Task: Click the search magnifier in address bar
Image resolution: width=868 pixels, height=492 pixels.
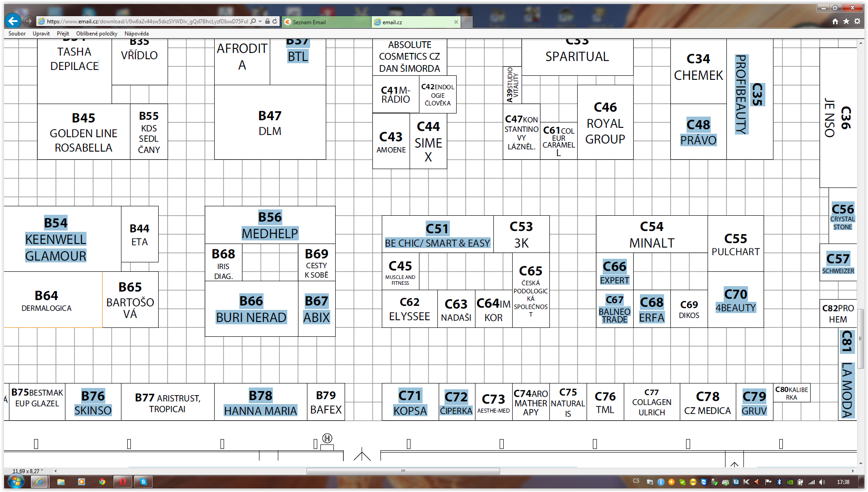Action: (x=254, y=21)
